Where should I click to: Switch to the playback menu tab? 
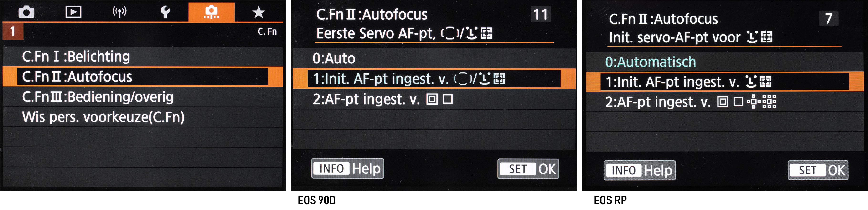73,12
